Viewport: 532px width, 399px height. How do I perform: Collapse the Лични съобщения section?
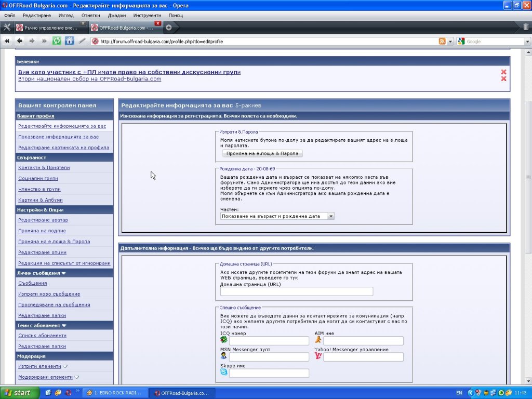[x=64, y=273]
